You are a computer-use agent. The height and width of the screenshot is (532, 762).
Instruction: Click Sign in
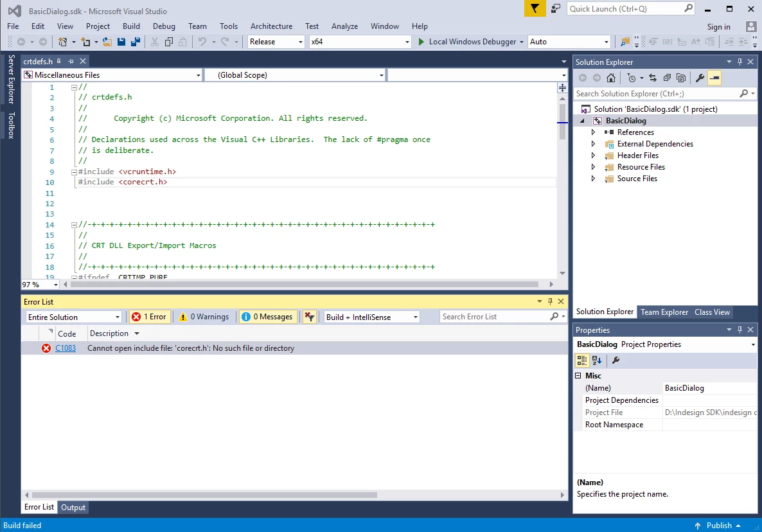click(x=718, y=27)
